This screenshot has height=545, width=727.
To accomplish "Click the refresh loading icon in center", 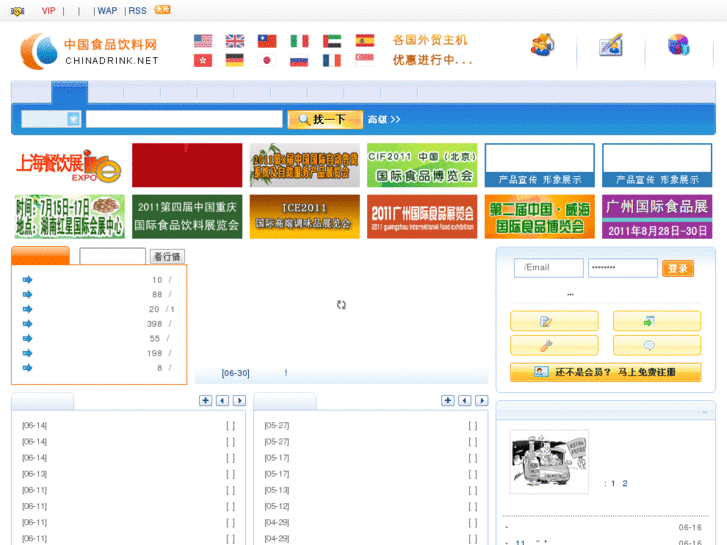I will pos(341,305).
